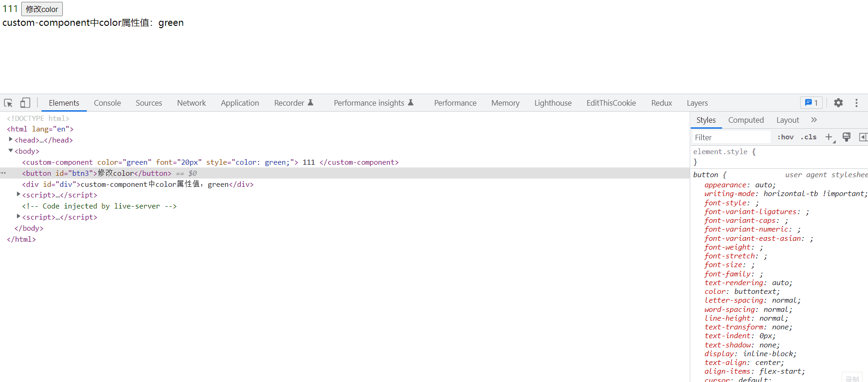
Task: Open the rendering emulations paintbrush icon
Action: click(846, 137)
